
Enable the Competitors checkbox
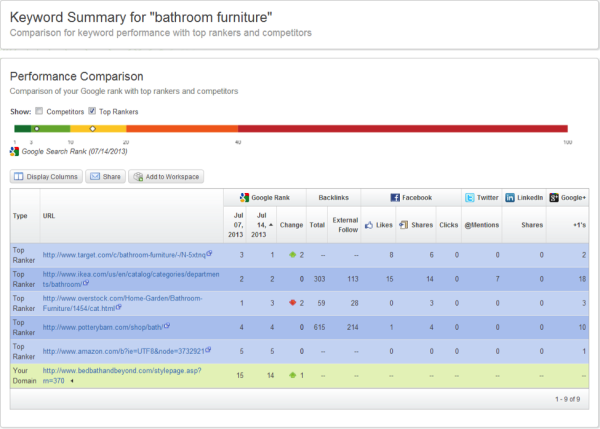pos(39,111)
